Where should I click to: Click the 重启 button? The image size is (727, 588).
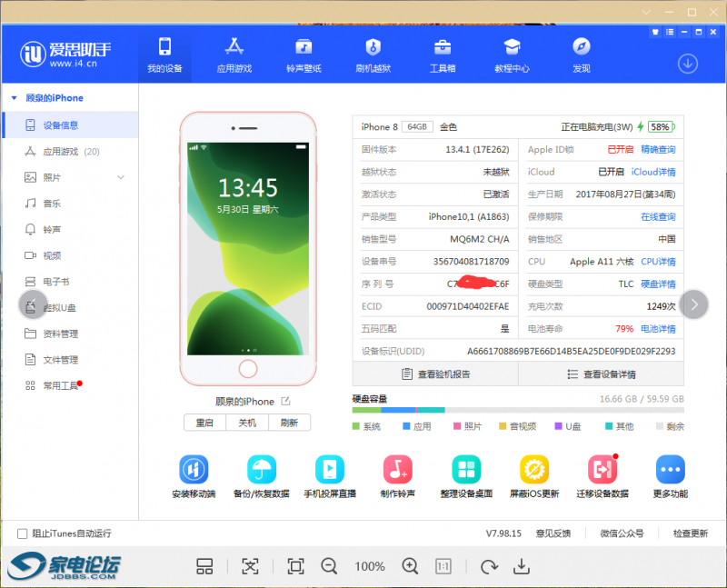(x=204, y=423)
